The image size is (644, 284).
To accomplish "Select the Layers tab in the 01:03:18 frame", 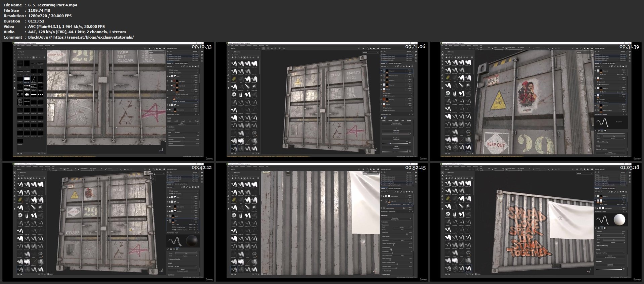I will pyautogui.click(x=597, y=189).
